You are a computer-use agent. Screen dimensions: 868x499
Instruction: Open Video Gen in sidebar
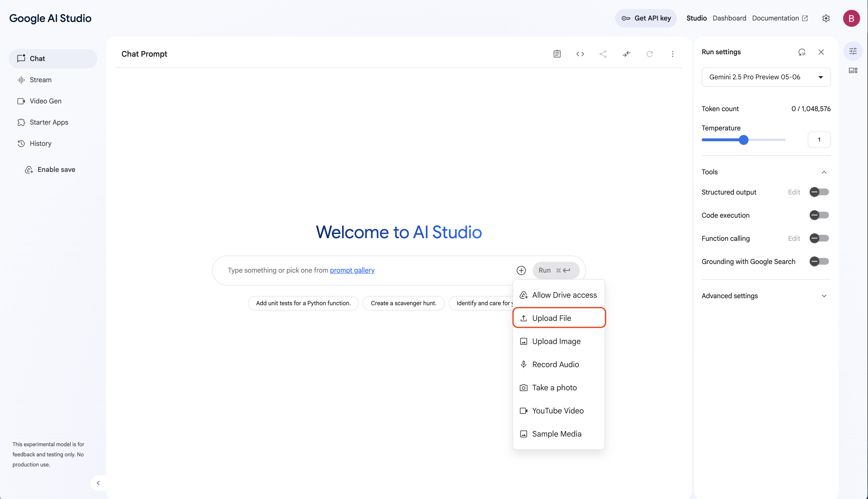tap(53, 101)
